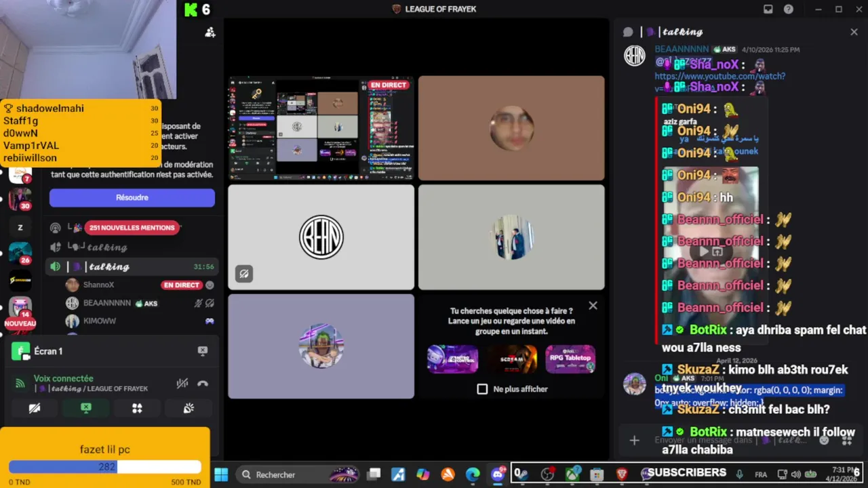The height and width of the screenshot is (488, 868).
Task: Focus the Envoyer un message input field
Action: click(729, 441)
